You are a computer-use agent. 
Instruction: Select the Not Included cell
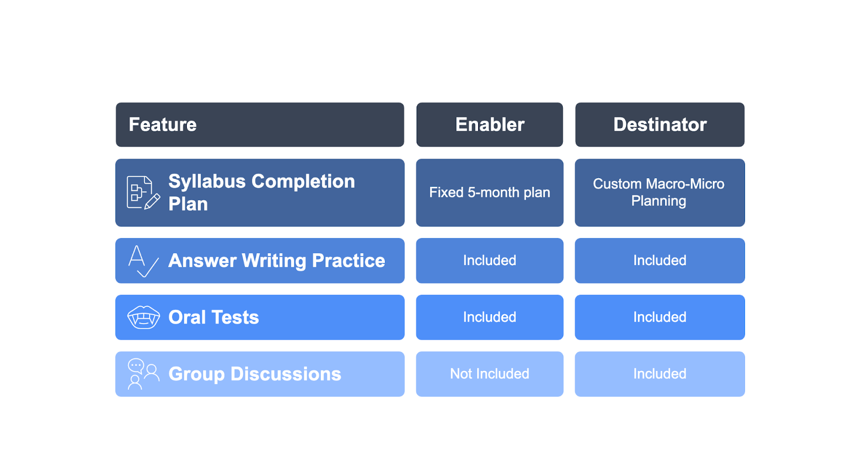pos(490,374)
